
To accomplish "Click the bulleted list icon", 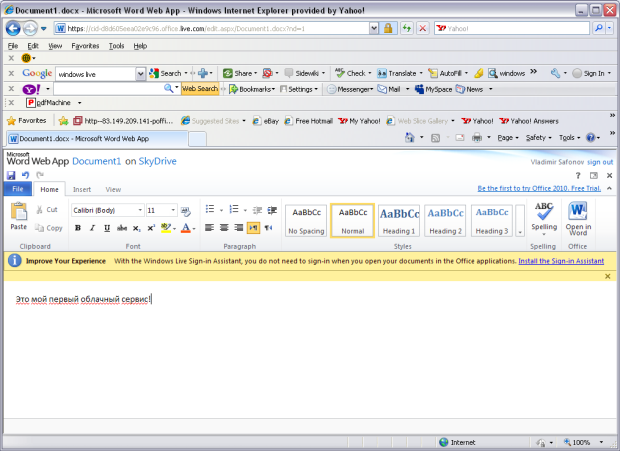I will 210,209.
